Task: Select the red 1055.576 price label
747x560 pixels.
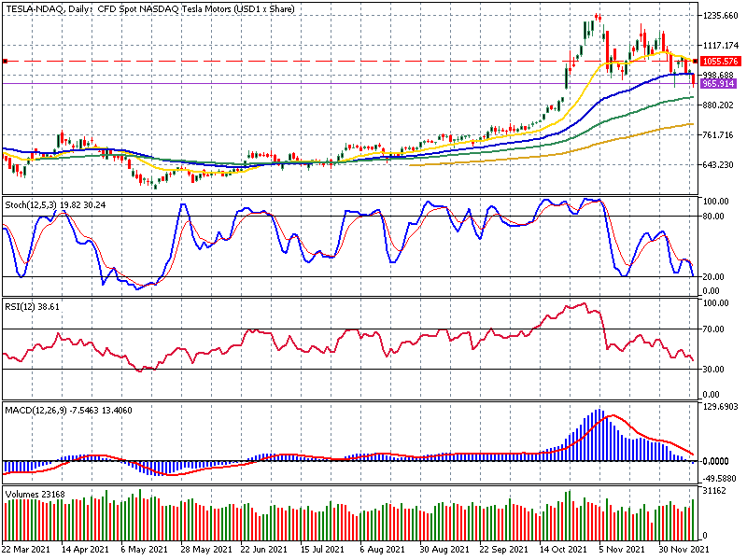Action: (720, 61)
